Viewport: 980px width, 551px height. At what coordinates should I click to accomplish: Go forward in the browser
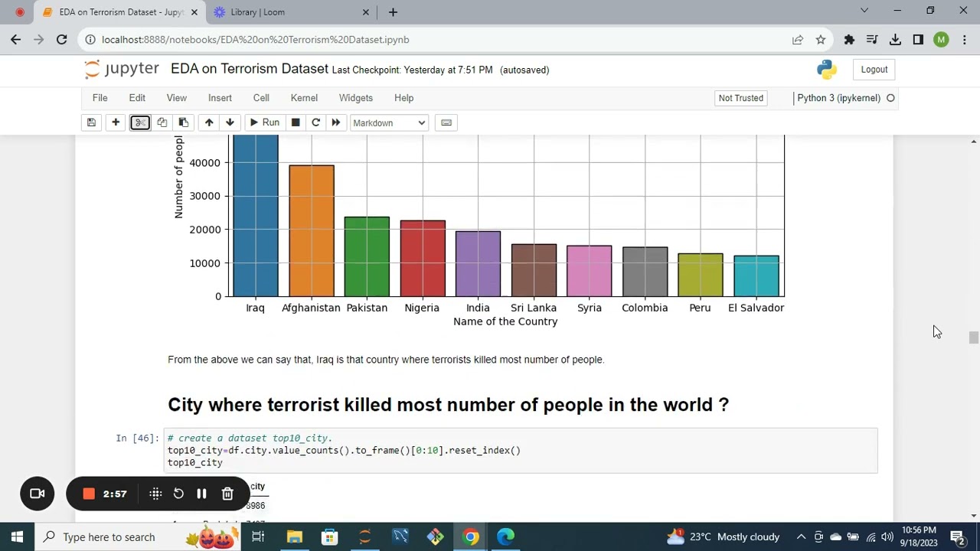point(39,40)
